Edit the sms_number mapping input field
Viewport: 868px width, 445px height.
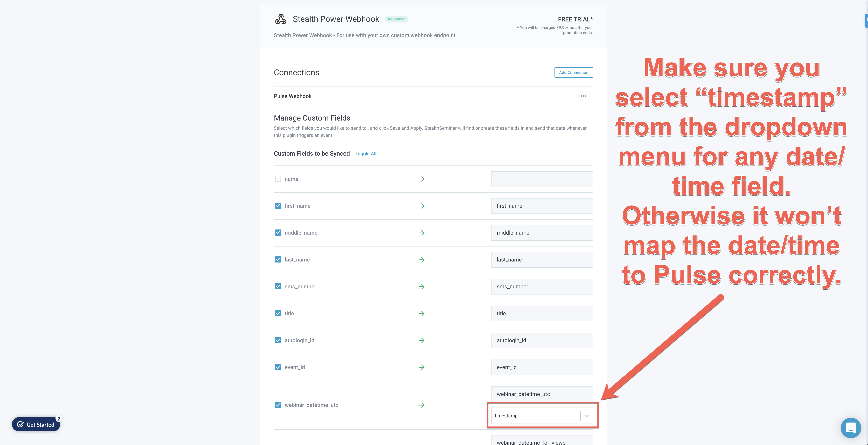click(542, 287)
